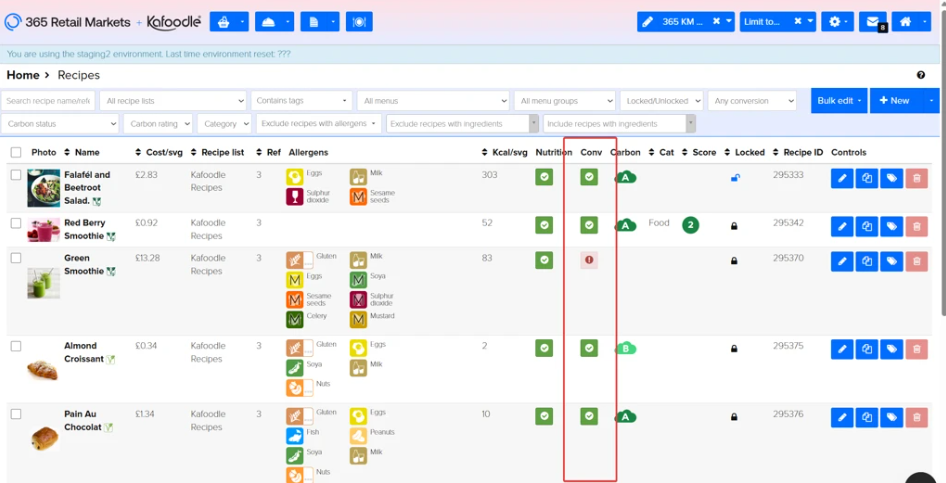This screenshot has height=483, width=946.
Task: Check the Pain Au Chocolat row checkbox
Action: click(x=16, y=414)
